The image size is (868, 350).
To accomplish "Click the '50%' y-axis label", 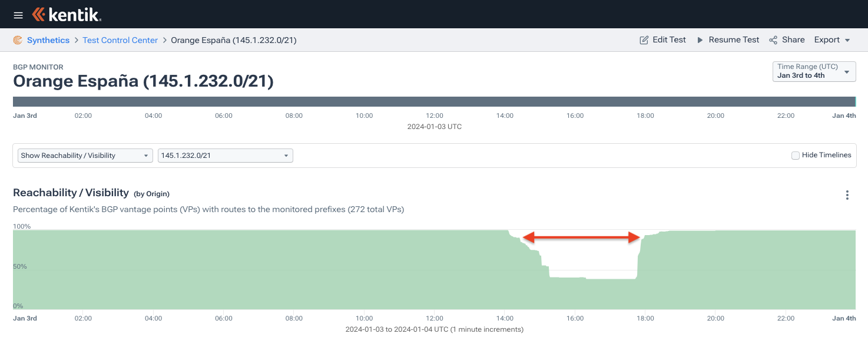I will tap(20, 266).
